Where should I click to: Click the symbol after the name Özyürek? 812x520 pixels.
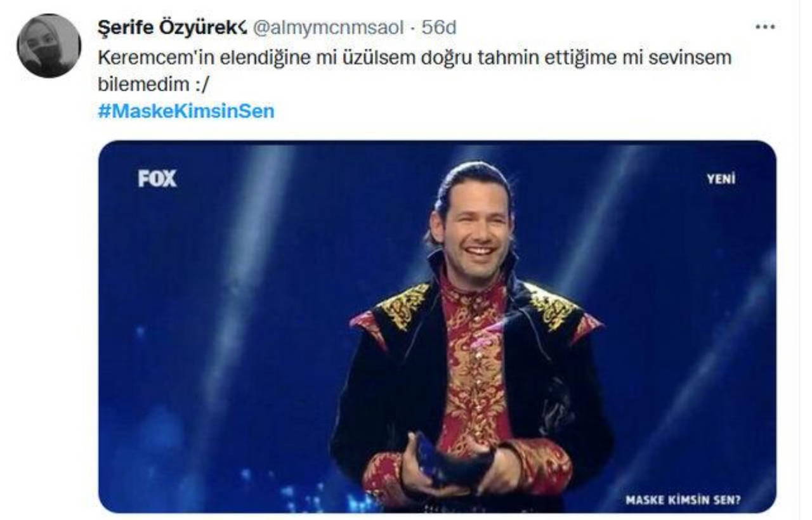tap(242, 28)
